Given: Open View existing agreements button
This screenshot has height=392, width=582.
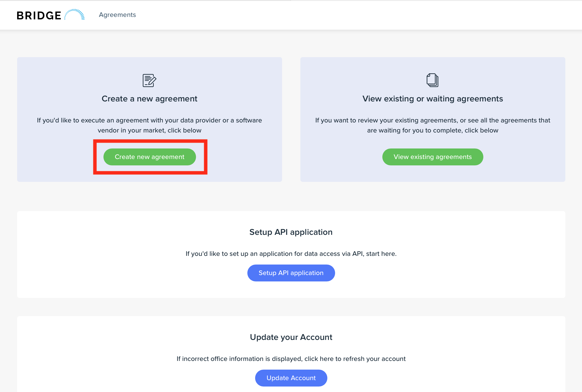Looking at the screenshot, I should point(432,157).
